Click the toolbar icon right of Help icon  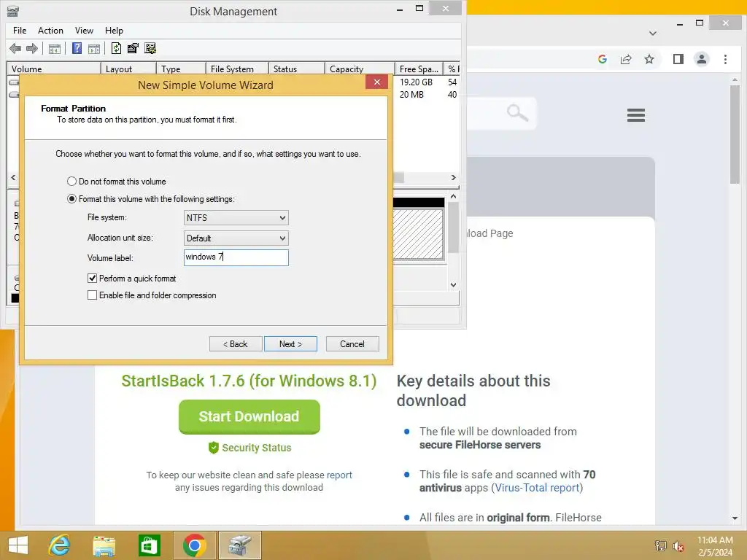click(x=94, y=48)
